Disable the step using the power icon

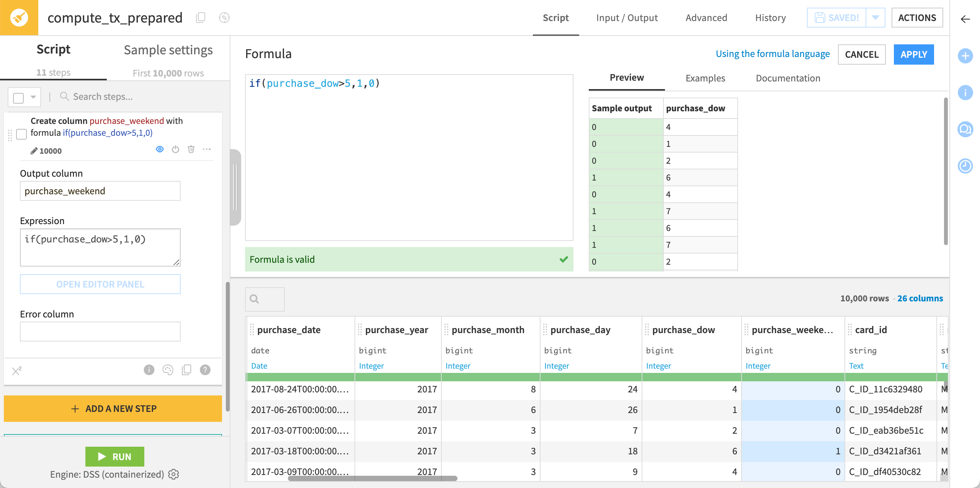[176, 150]
